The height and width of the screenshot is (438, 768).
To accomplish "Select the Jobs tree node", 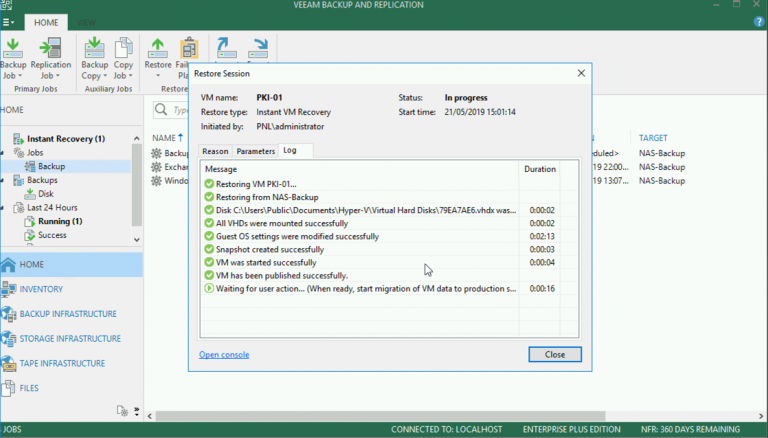I will (x=35, y=152).
